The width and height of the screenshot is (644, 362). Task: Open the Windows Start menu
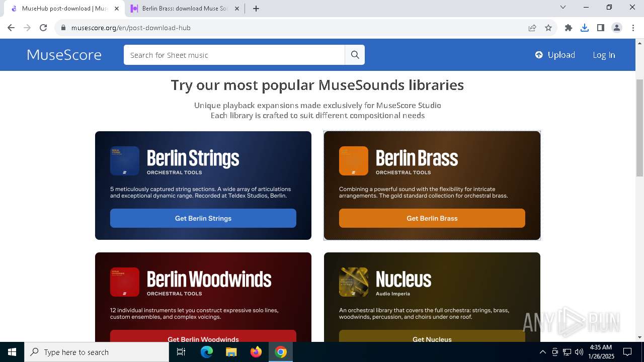pyautogui.click(x=12, y=352)
